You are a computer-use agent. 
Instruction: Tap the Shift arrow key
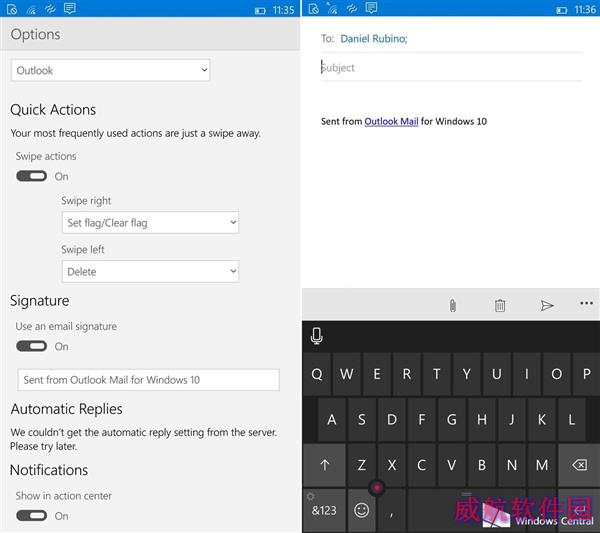tap(324, 465)
